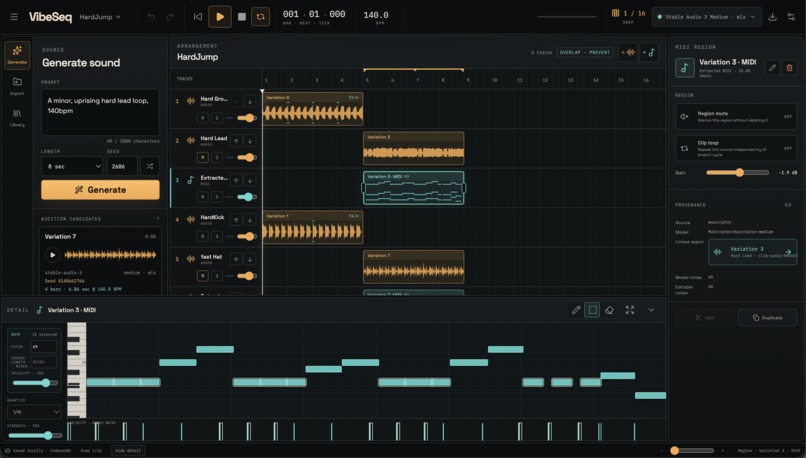
Task: Select the eraser tool in detail
Action: (609, 310)
